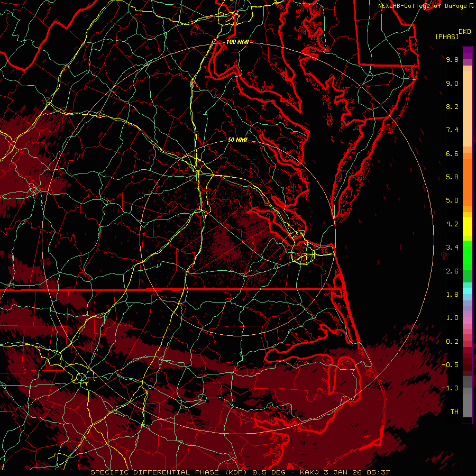Screen dimensions: 476x476
Task: Click the 2.6 scale value
Action: click(x=452, y=271)
